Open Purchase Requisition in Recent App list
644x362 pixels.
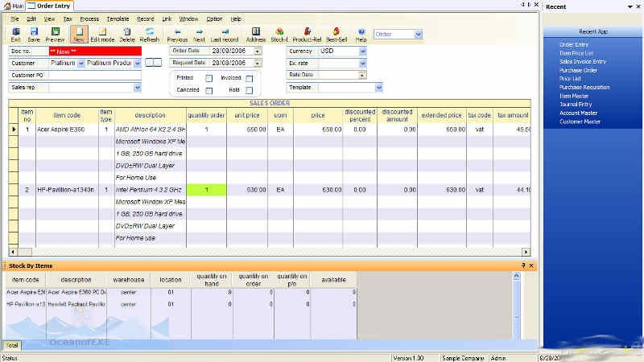click(x=584, y=88)
